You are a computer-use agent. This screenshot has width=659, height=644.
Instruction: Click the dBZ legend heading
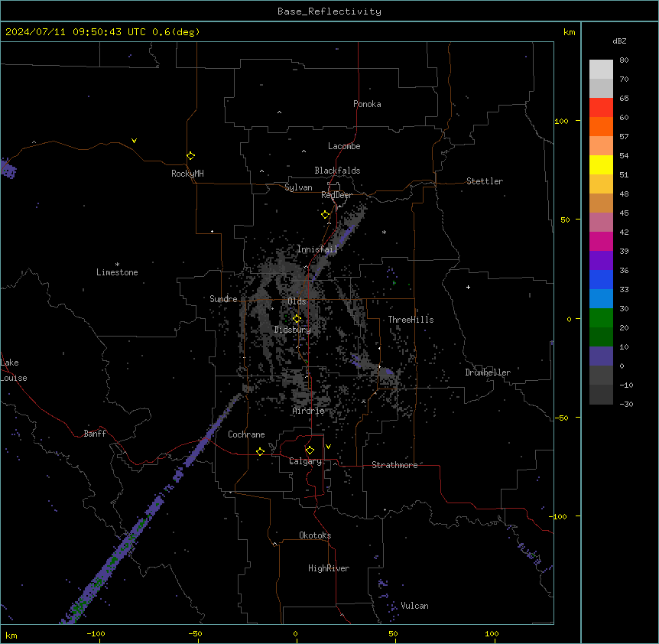click(619, 41)
